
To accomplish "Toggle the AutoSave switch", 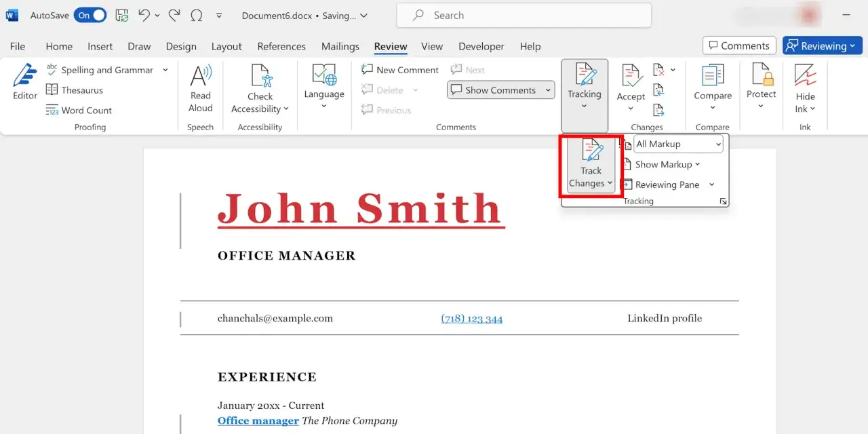I will point(90,15).
